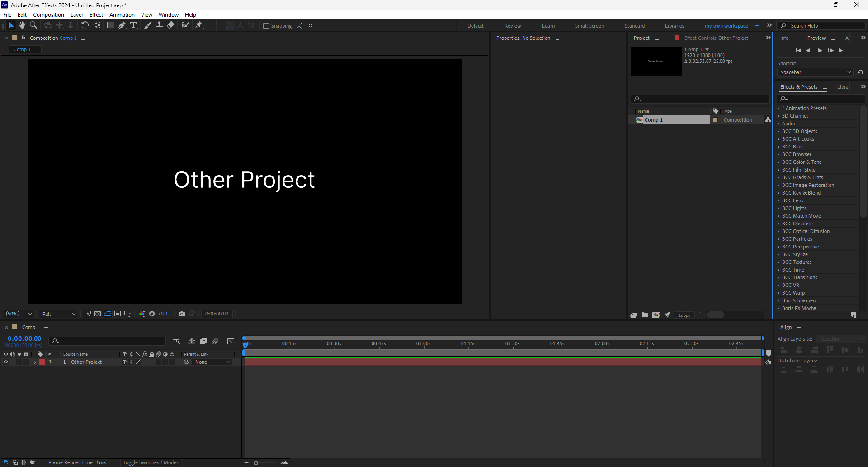Toggle the transparency grid in the viewer
This screenshot has width=868, height=467.
pyautogui.click(x=98, y=314)
